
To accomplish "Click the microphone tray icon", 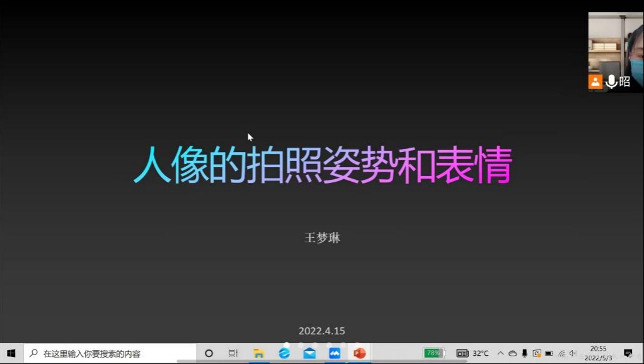I will (x=524, y=353).
